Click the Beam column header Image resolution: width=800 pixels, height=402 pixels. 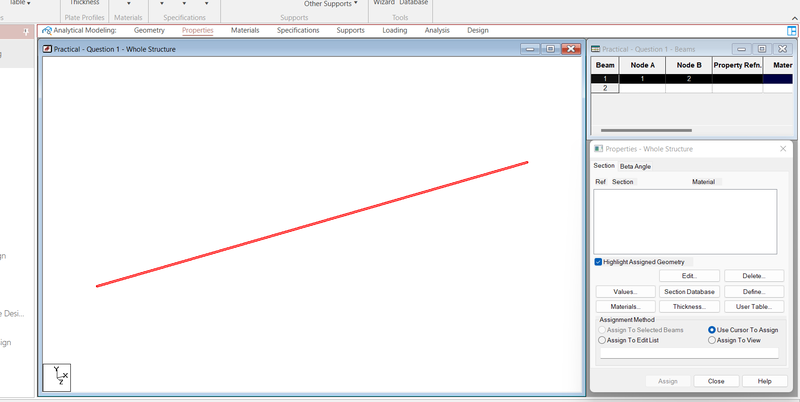pyautogui.click(x=605, y=65)
